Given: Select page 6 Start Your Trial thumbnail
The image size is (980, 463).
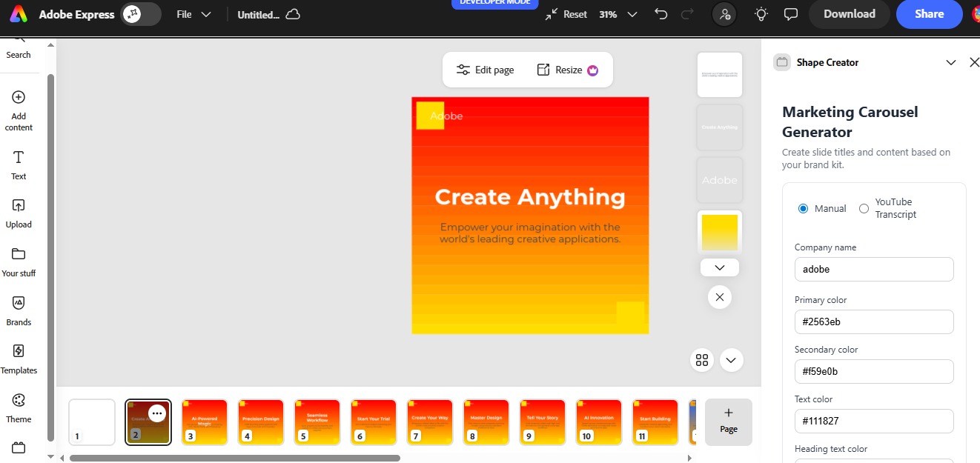Looking at the screenshot, I should 374,422.
